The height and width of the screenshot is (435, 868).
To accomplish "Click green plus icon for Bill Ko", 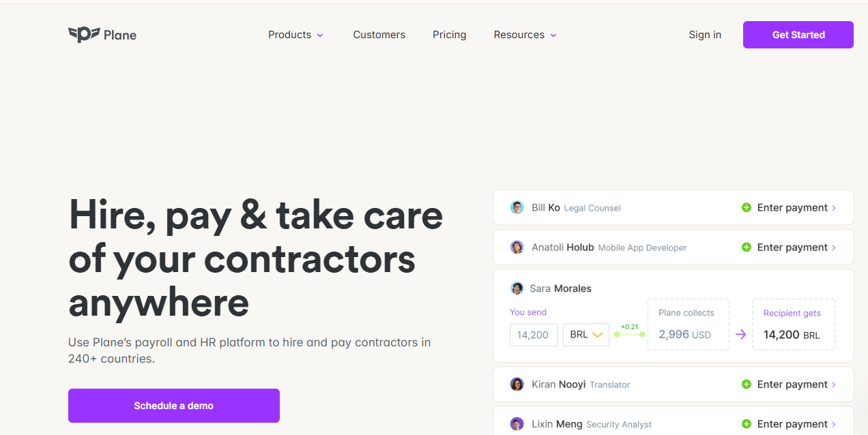I will pyautogui.click(x=747, y=208).
